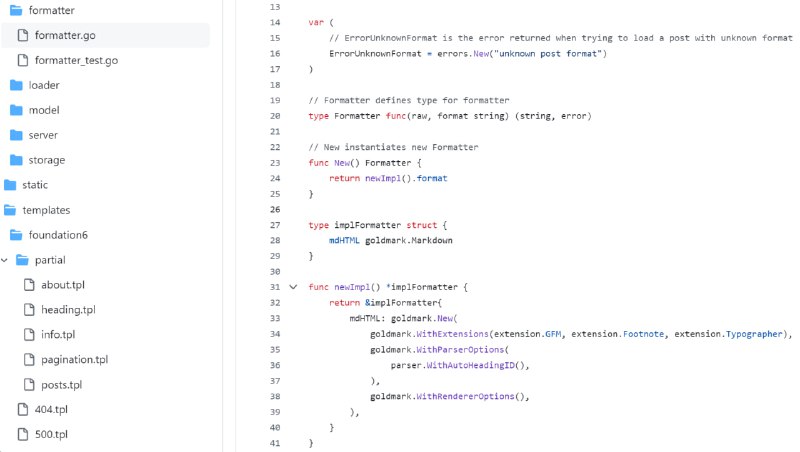800x452 pixels.
Task: Click line number 41
Action: click(275, 443)
